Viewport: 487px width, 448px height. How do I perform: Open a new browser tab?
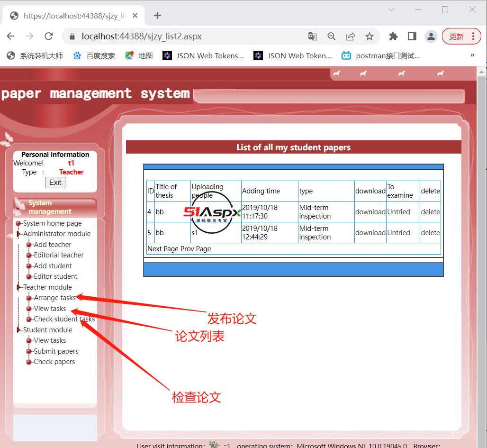tap(158, 16)
